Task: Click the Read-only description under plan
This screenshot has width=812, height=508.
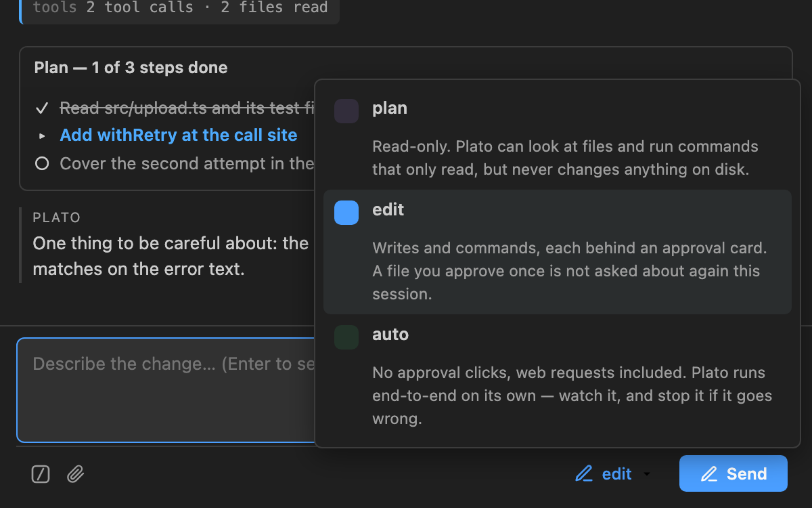Action: click(x=565, y=158)
